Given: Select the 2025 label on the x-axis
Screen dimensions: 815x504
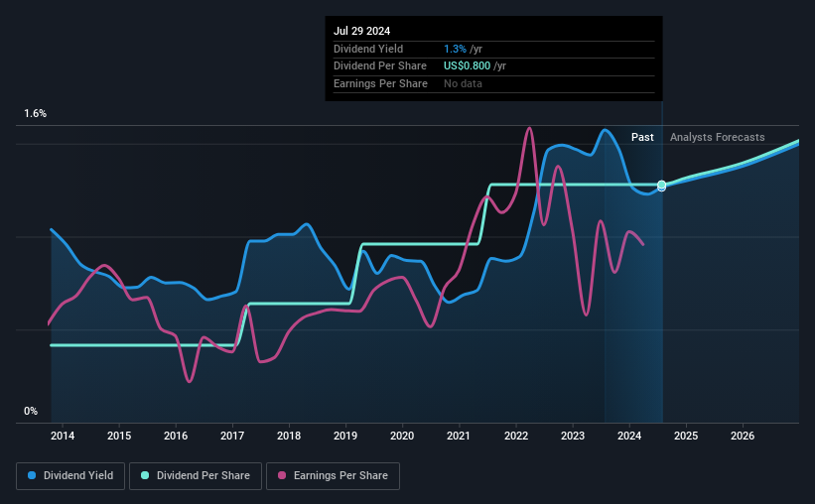Looking at the screenshot, I should (x=686, y=436).
